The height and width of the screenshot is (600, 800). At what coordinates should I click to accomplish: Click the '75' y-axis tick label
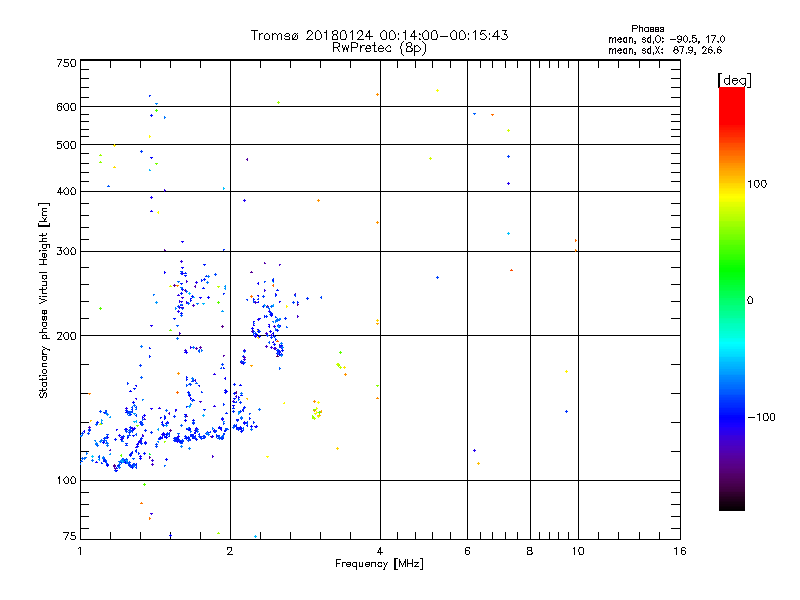click(70, 536)
